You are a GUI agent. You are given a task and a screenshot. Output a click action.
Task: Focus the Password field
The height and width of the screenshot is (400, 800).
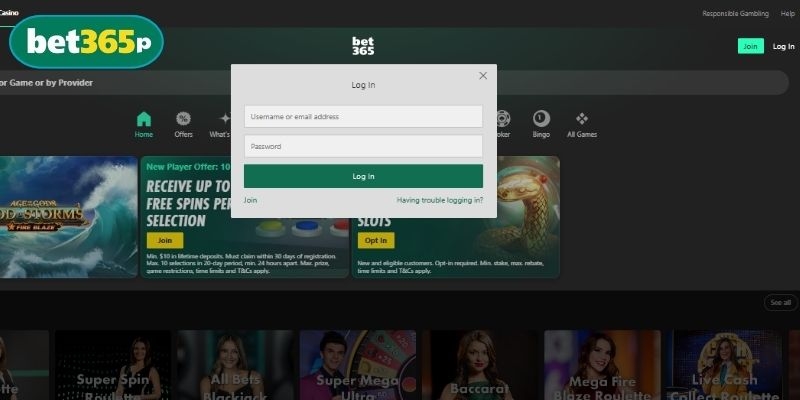click(363, 146)
